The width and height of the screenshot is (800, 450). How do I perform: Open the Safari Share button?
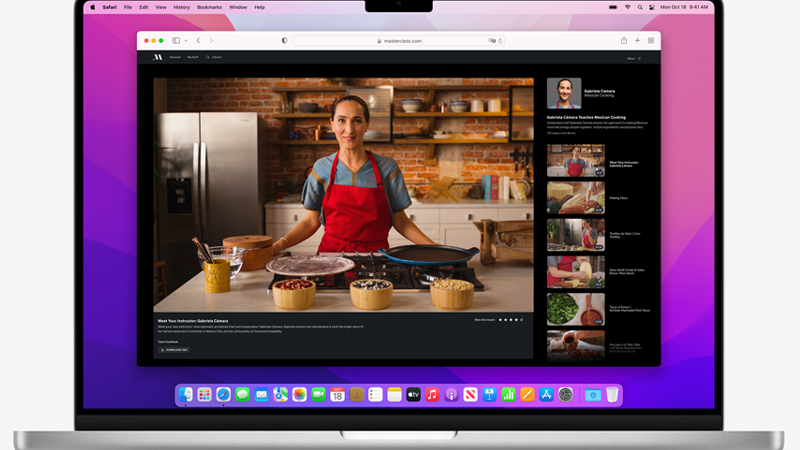pos(623,40)
